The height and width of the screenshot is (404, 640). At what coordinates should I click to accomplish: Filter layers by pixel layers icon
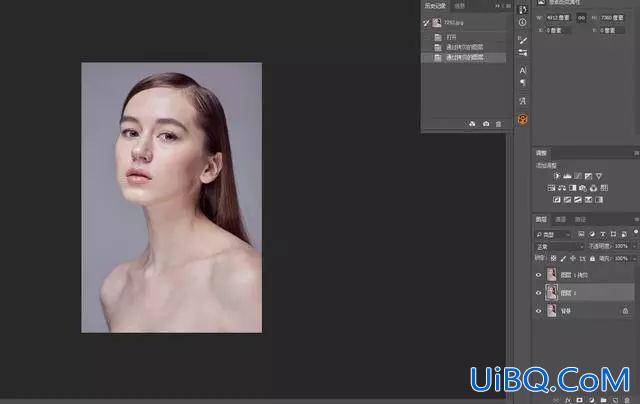(581, 234)
